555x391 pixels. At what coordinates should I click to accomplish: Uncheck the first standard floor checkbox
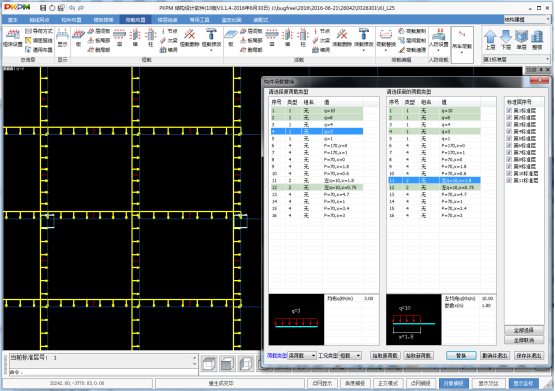point(509,110)
